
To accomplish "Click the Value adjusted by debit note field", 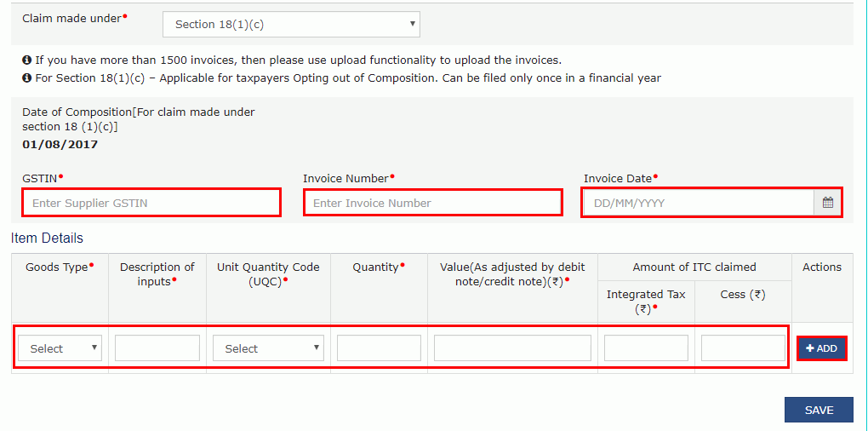I will (512, 348).
